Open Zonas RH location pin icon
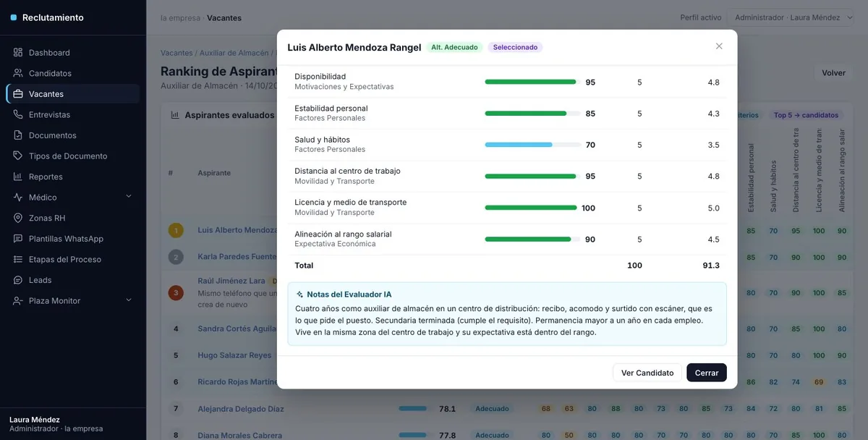 tap(18, 218)
